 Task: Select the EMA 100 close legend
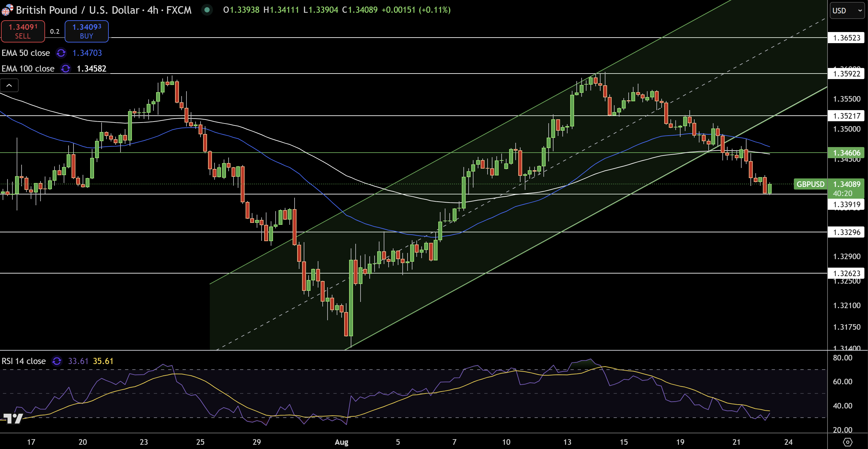coord(28,68)
